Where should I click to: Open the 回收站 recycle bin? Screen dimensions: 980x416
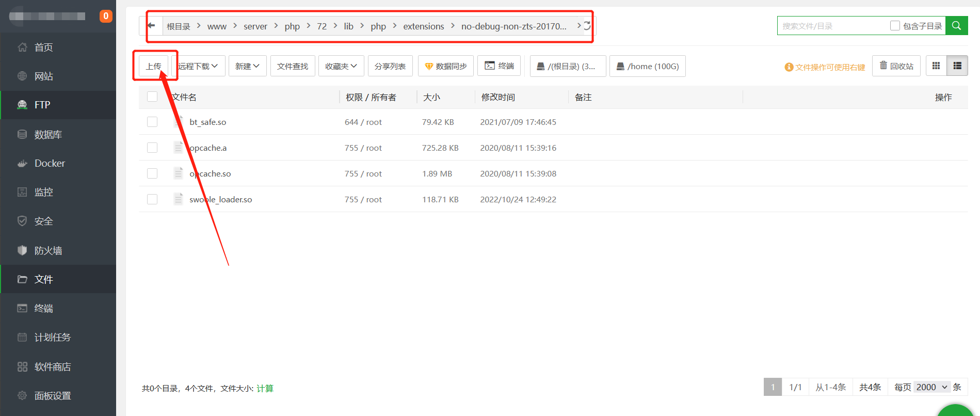point(896,66)
